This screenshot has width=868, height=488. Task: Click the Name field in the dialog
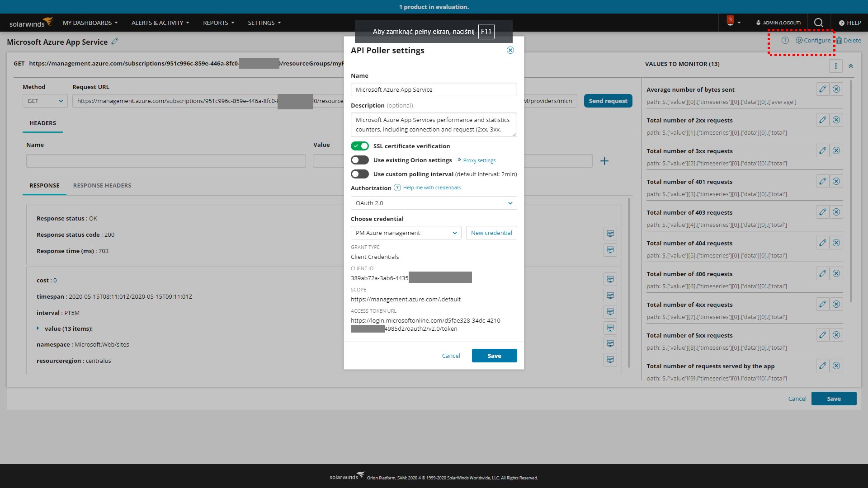[434, 89]
